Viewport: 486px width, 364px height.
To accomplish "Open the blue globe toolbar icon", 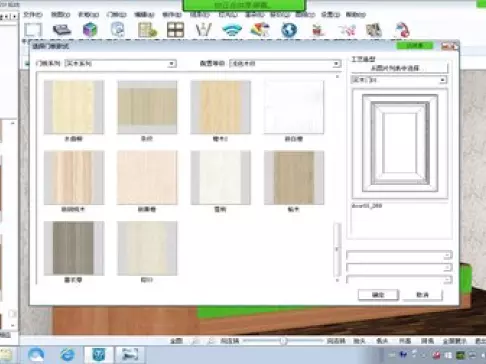I will tap(289, 30).
